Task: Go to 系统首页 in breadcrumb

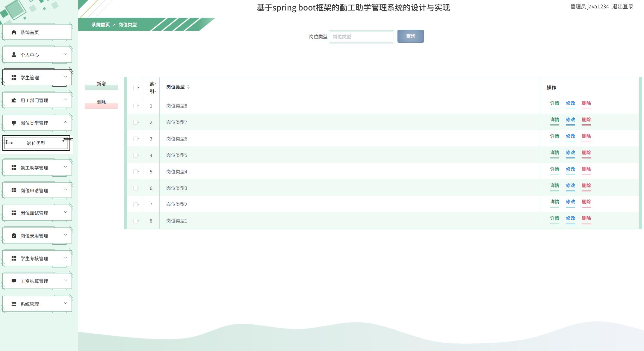Action: coord(100,25)
